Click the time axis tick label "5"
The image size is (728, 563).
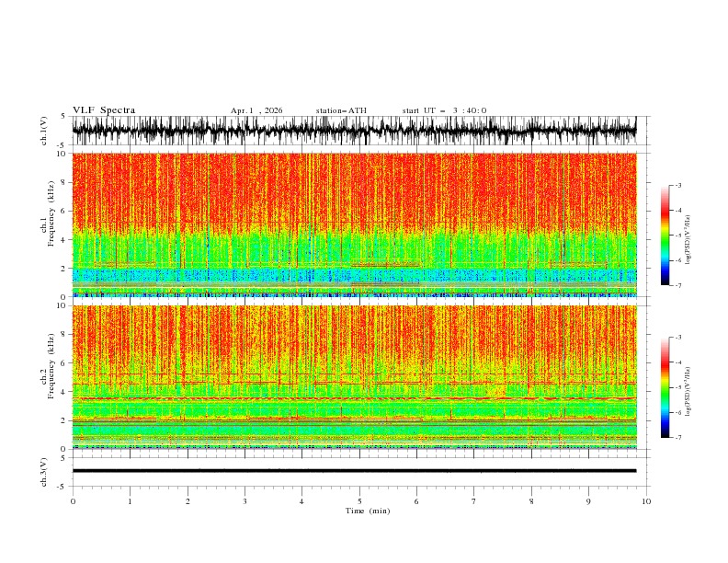[x=359, y=501]
